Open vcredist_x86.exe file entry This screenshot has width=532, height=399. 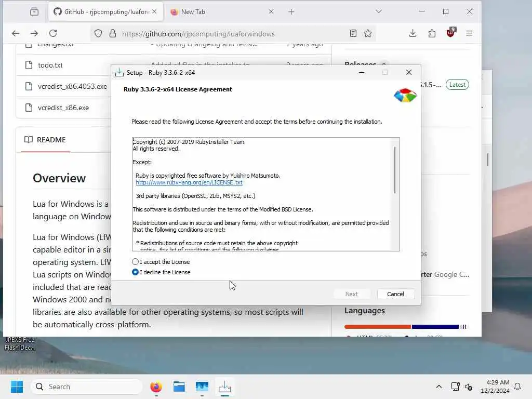(63, 108)
